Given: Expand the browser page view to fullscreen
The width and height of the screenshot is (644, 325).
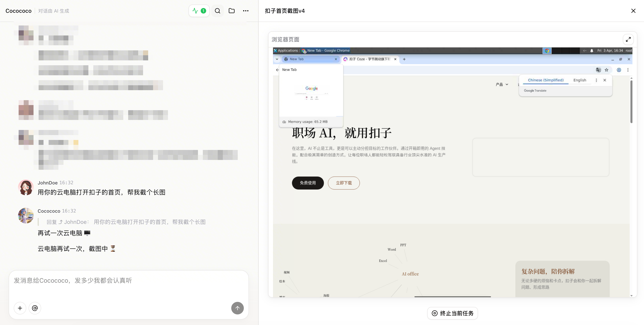Looking at the screenshot, I should [628, 40].
